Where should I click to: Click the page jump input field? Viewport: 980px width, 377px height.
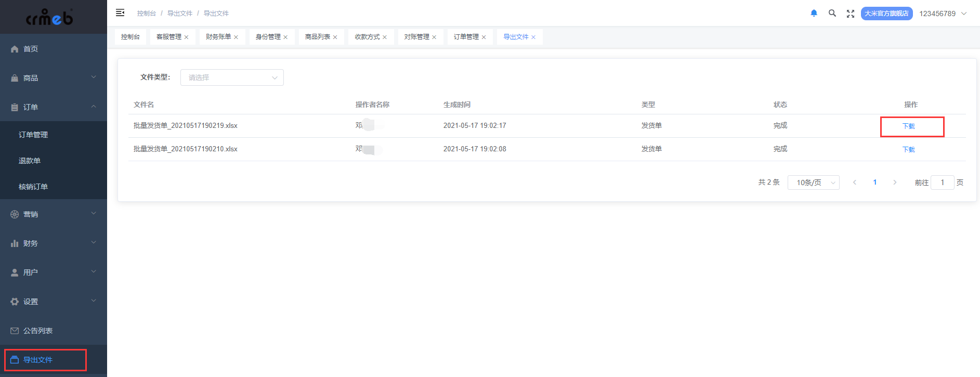coord(942,183)
